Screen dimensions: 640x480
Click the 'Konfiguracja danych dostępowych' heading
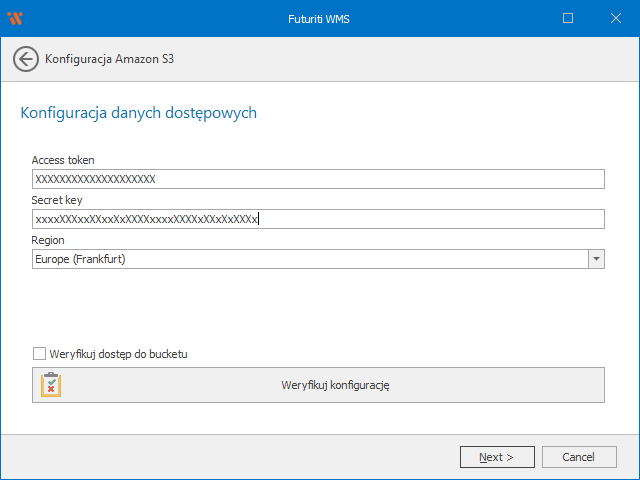coord(138,113)
